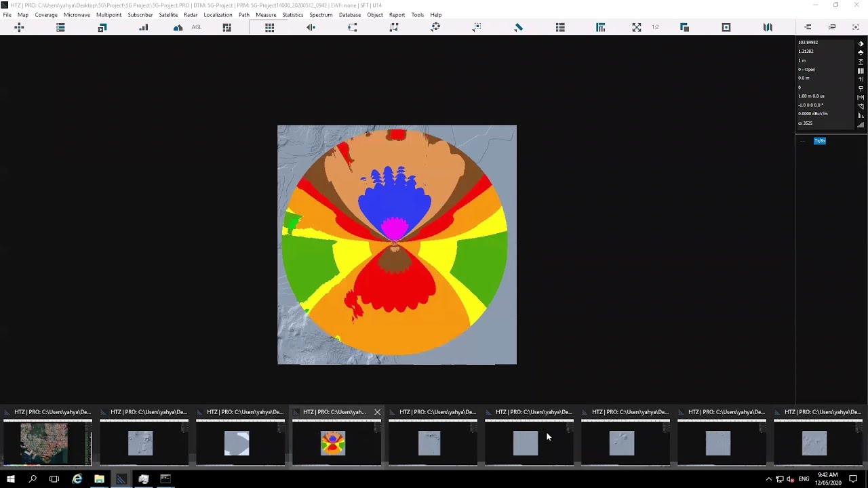Screen dimensions: 868x488
Task: Click the 'cx 3525' value
Action: [805, 123]
